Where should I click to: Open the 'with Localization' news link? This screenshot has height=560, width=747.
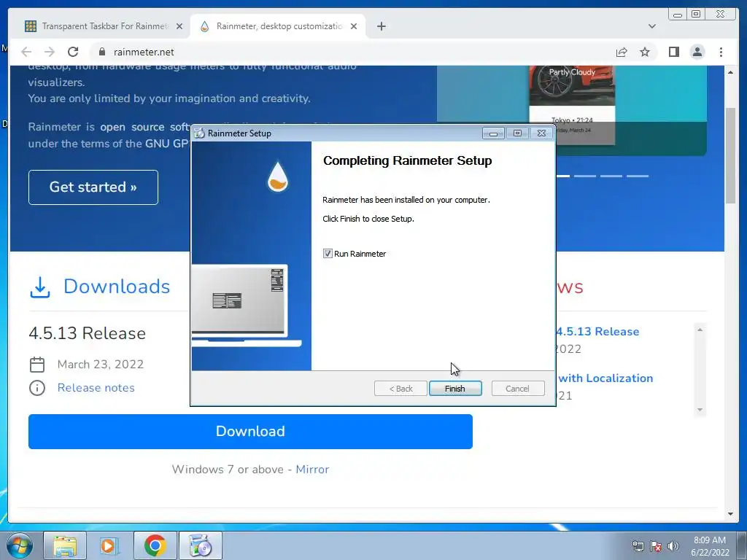click(x=605, y=378)
